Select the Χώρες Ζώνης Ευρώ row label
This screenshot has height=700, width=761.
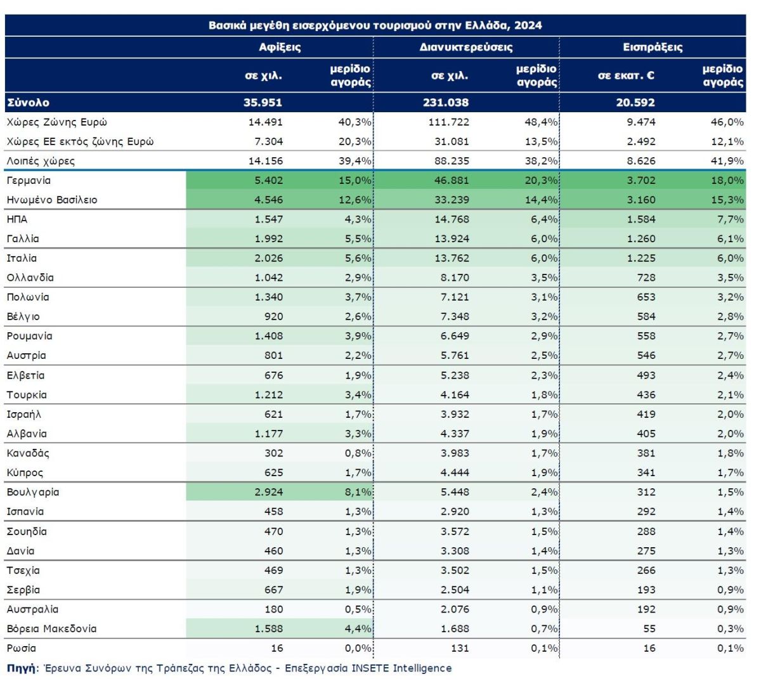[57, 122]
